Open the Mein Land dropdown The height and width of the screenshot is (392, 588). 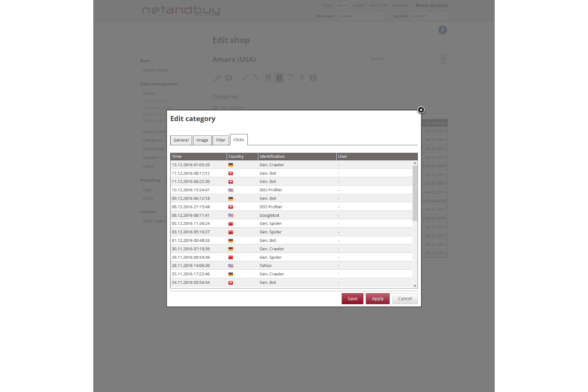point(360,16)
